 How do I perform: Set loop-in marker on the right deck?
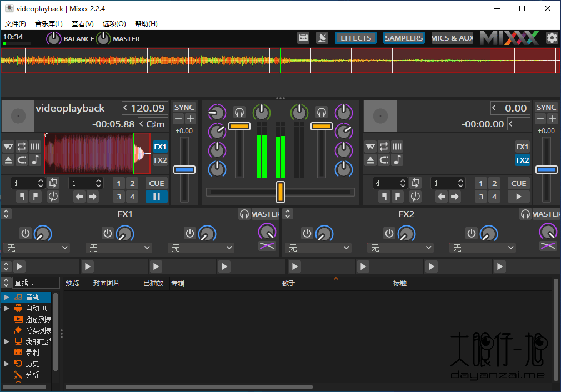(x=384, y=197)
